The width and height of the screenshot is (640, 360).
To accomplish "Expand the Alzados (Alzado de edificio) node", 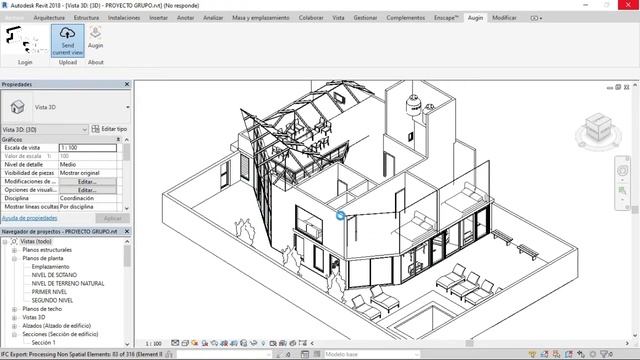I will click(x=14, y=326).
